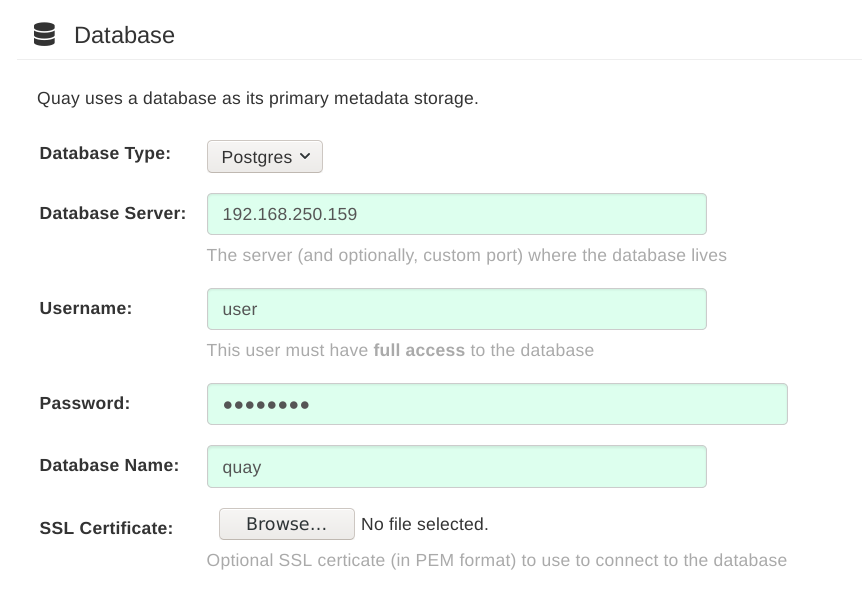Click the SSL Certificate label
Image resolution: width=862 pixels, height=613 pixels.
(106, 528)
